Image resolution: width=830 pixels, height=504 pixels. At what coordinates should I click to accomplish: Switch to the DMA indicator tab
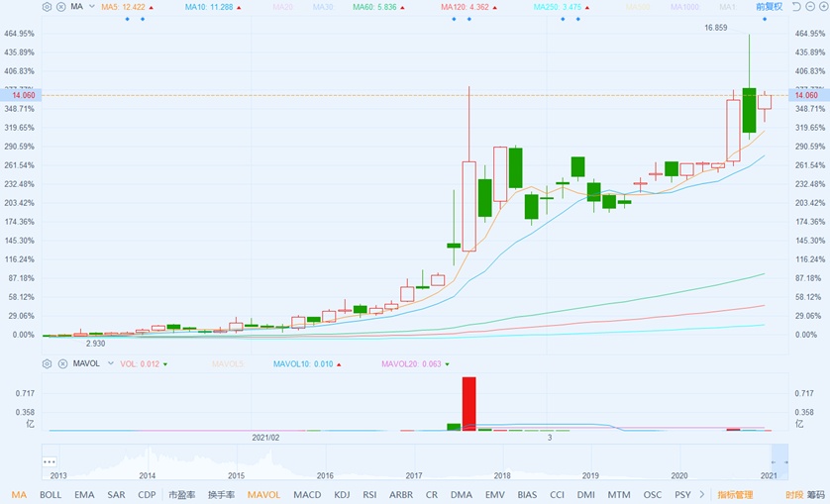click(x=461, y=494)
